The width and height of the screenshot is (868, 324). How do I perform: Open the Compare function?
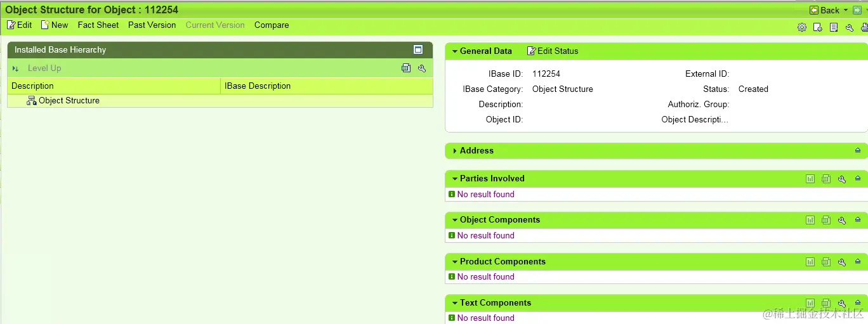click(x=272, y=25)
